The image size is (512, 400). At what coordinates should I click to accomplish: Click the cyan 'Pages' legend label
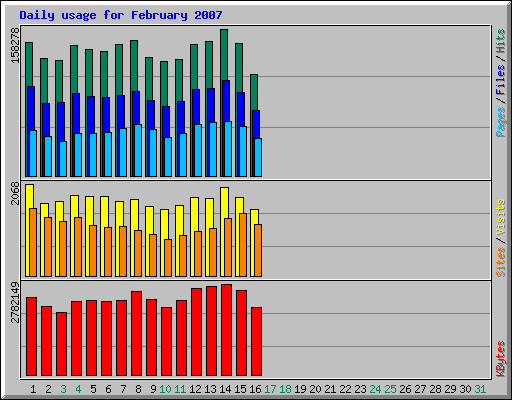501,122
